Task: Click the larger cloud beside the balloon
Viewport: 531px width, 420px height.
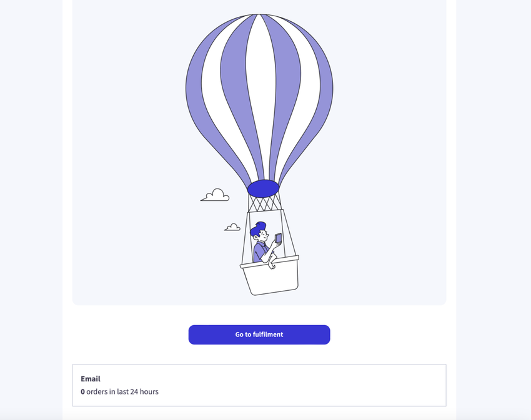Action: coord(215,195)
